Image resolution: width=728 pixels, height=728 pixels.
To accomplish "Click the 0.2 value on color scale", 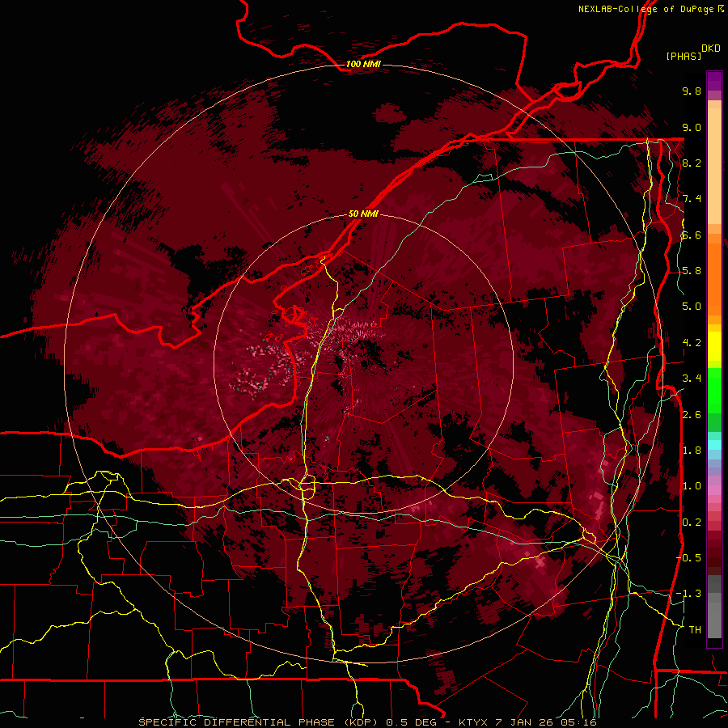I will tap(692, 523).
